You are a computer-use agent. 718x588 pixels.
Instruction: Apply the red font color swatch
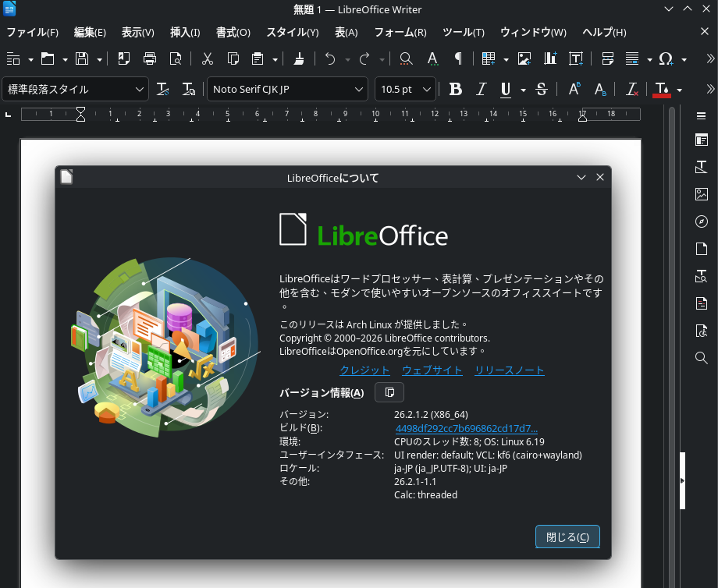[x=661, y=90]
